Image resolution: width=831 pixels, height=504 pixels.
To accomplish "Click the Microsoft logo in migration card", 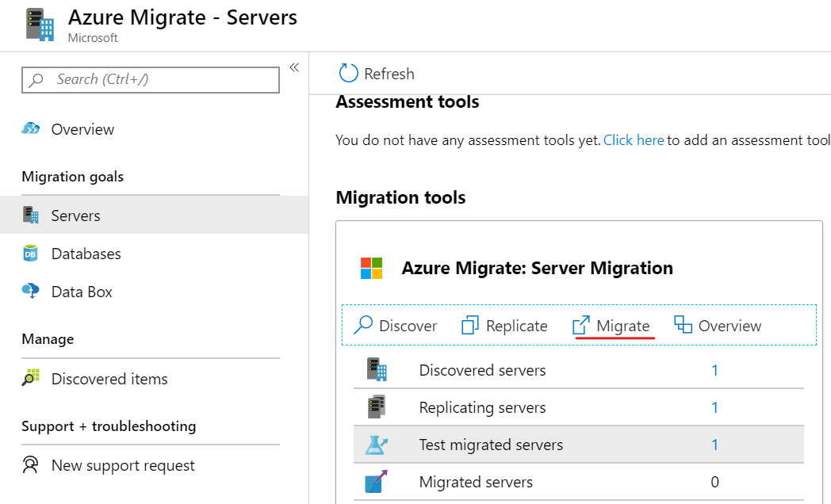I will [372, 268].
